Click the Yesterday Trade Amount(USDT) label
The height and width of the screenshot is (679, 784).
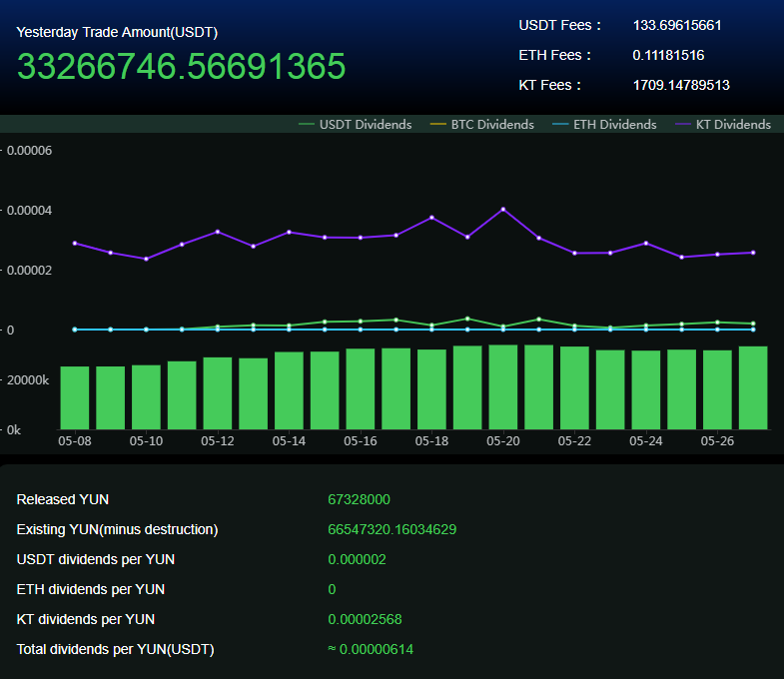click(x=117, y=33)
